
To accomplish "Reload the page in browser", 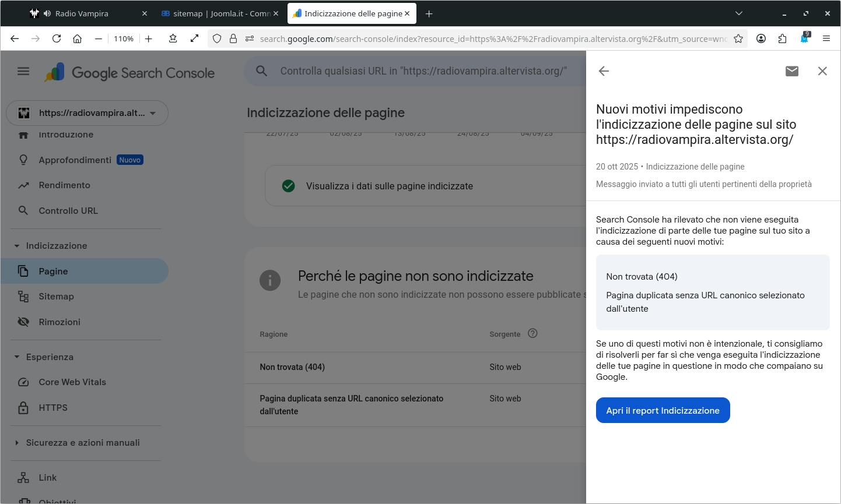I will pyautogui.click(x=57, y=38).
